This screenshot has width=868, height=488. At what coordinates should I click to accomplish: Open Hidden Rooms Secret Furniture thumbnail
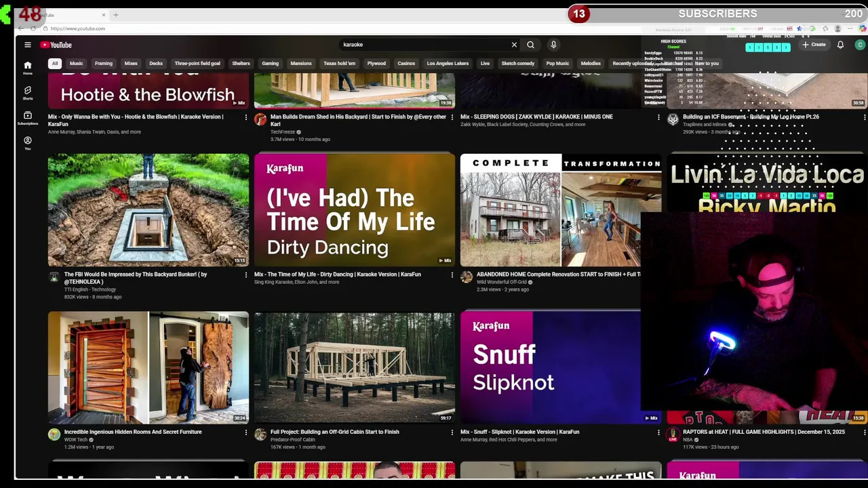(149, 367)
